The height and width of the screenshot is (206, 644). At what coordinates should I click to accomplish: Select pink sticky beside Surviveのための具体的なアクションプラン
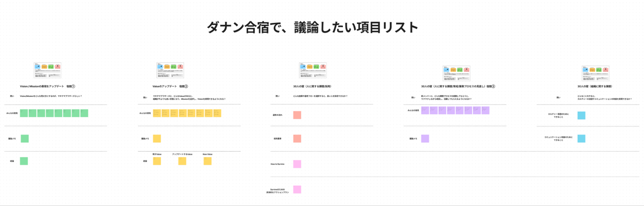tap(297, 189)
